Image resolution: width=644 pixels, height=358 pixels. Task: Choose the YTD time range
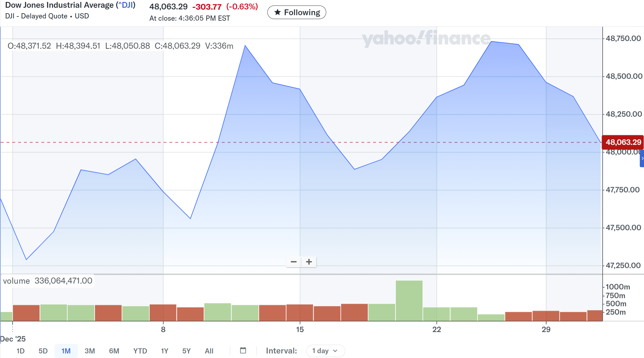point(140,351)
